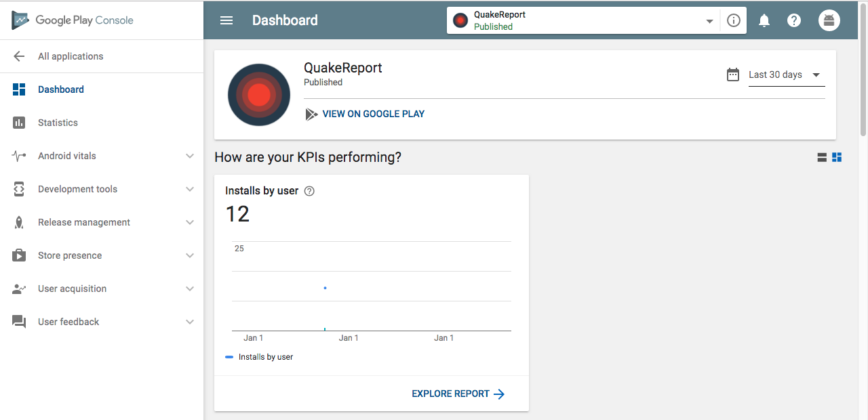Click the QuakeReport heading in app card
This screenshot has width=868, height=420.
tap(343, 68)
